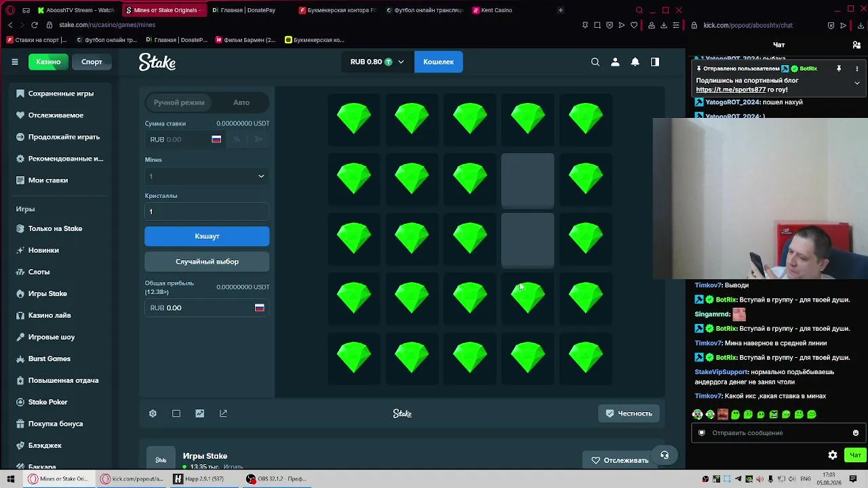Expand the pinned chat message
Screen dimensions: 868x488
tap(857, 83)
